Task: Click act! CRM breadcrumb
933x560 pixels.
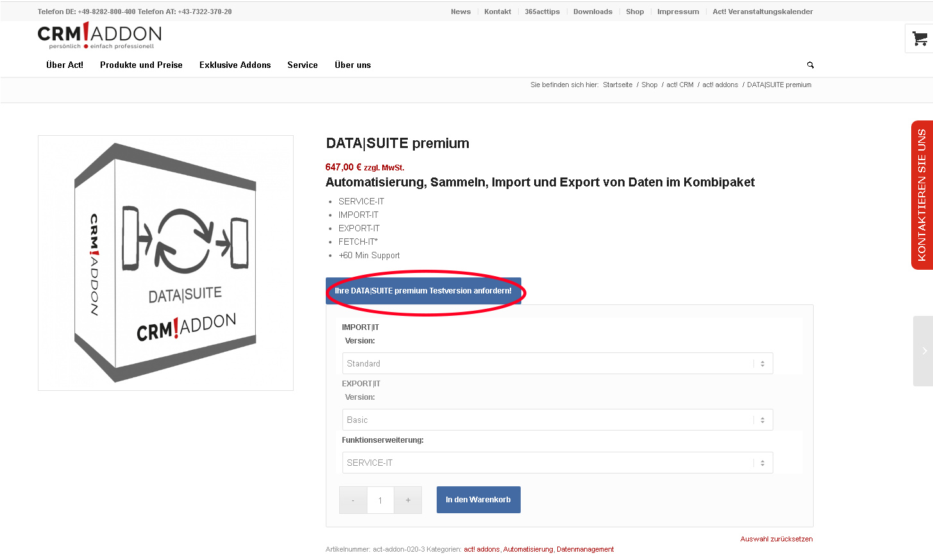Action: tap(680, 85)
